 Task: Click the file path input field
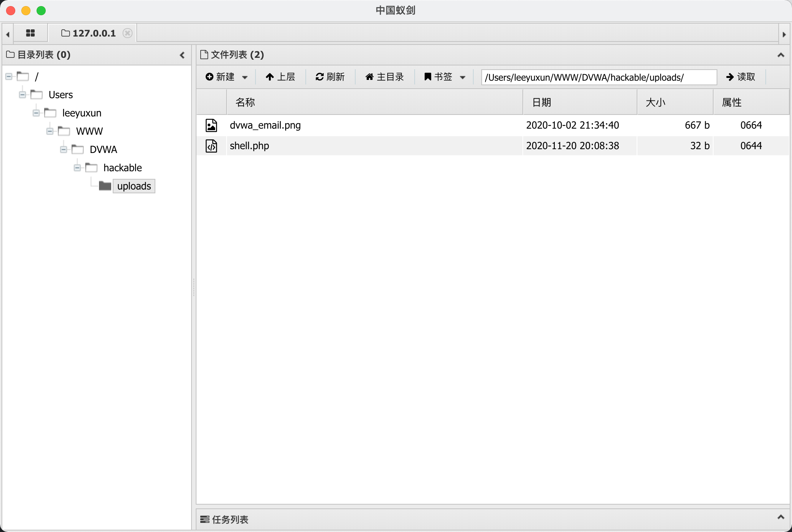click(x=599, y=77)
